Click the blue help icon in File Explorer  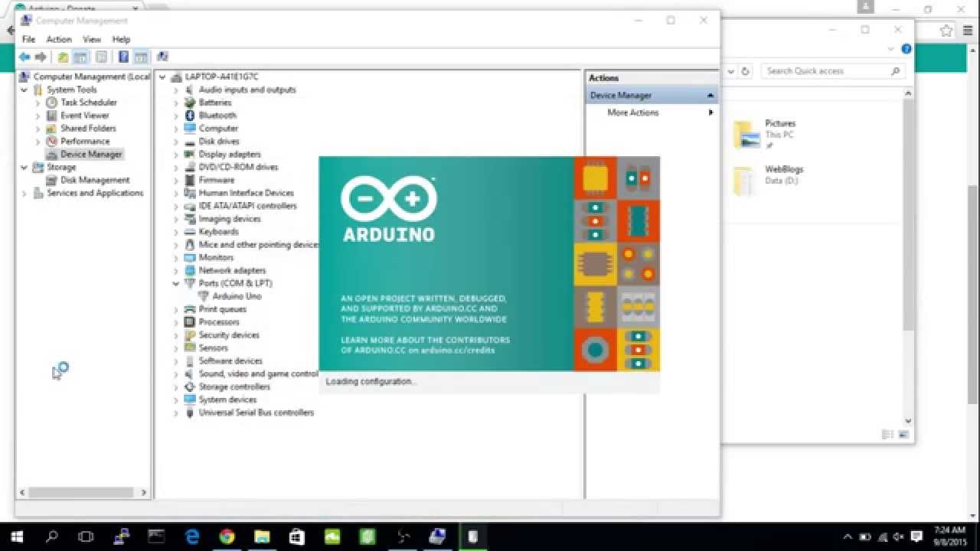coord(906,49)
